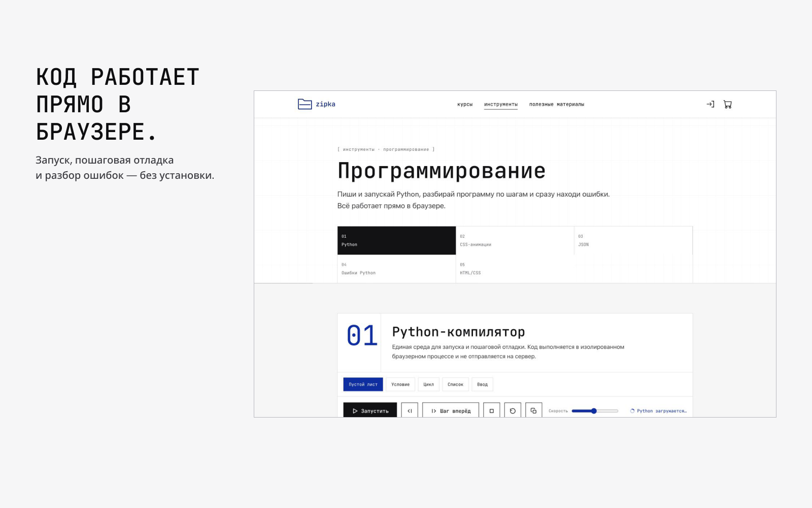Viewport: 812px width, 508px height.
Task: Click the Python загружается status text
Action: (661, 411)
